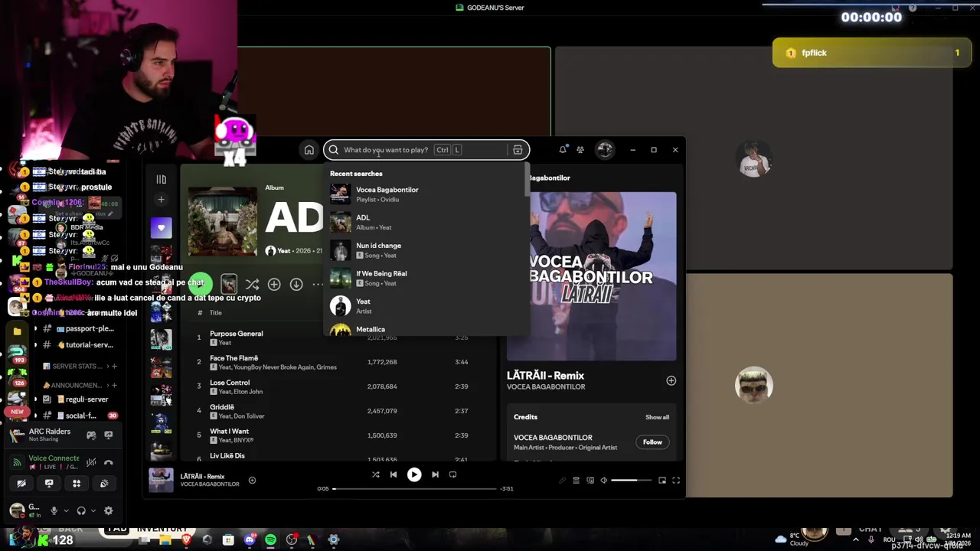
Task: Show all credits
Action: 657,417
